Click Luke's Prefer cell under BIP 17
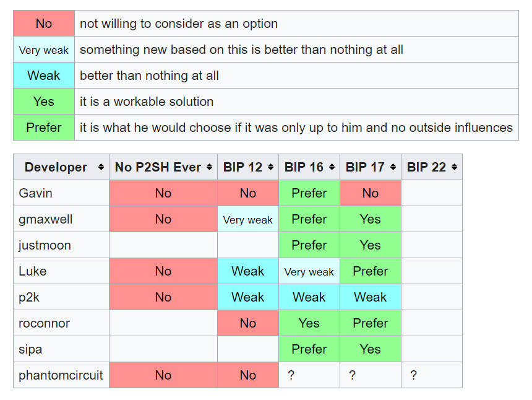Viewport: 532px width, 400px height. coord(371,271)
